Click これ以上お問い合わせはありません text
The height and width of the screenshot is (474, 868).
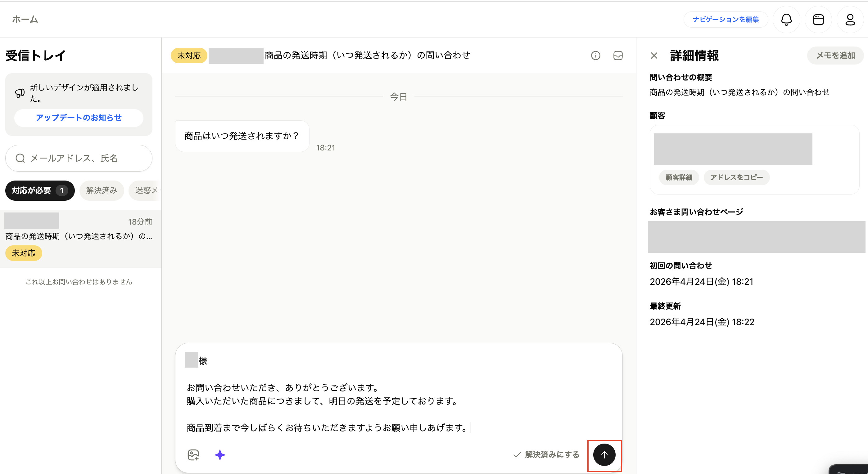[x=79, y=282]
